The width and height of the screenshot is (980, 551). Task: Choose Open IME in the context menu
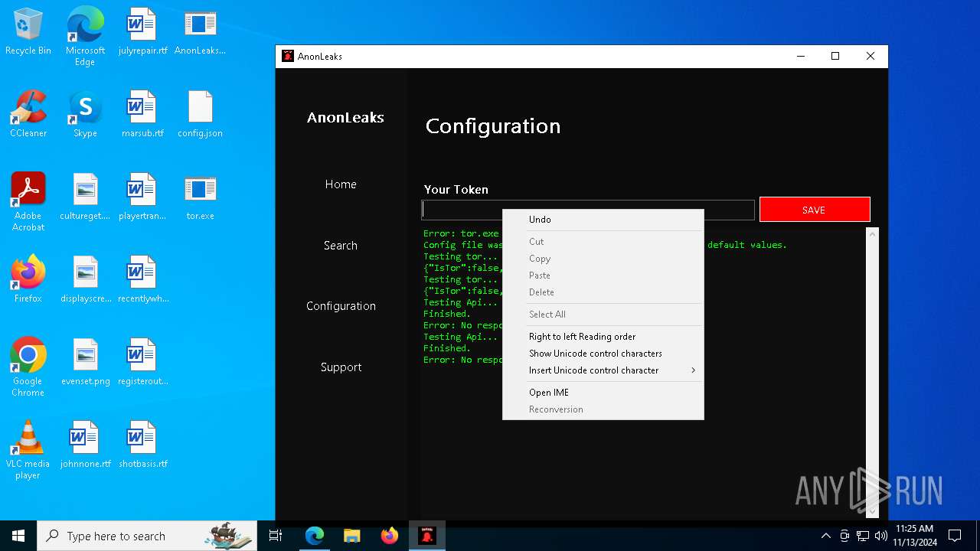coord(603,393)
